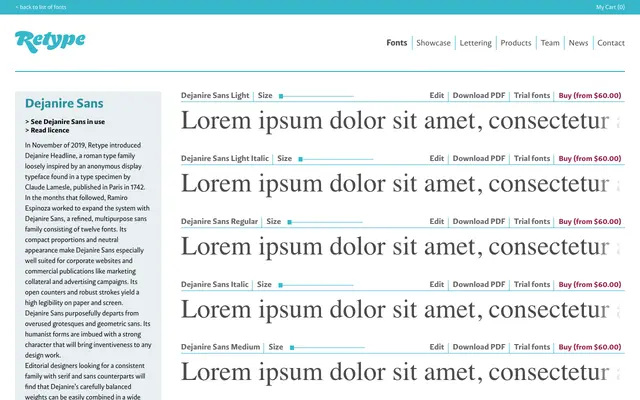Image resolution: width=640 pixels, height=400 pixels.
Task: Open the News menu item
Action: coord(578,43)
